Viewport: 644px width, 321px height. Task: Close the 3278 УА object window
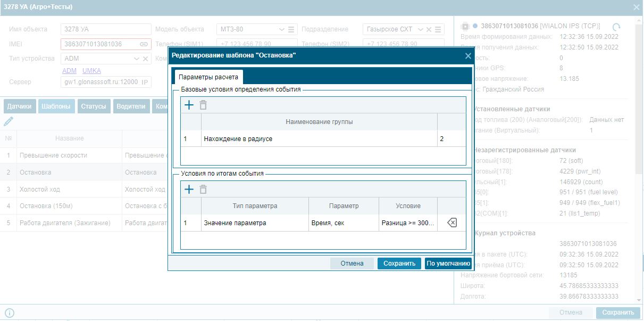tap(637, 7)
